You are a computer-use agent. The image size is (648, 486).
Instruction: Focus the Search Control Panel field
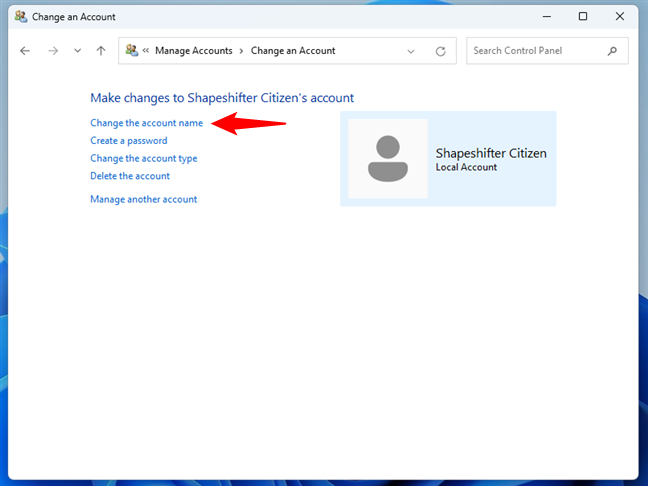coord(547,51)
